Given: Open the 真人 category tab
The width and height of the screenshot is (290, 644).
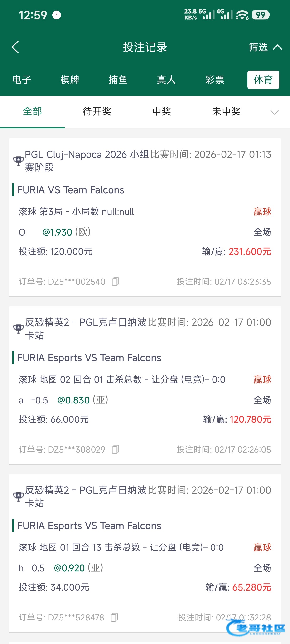Looking at the screenshot, I should point(166,80).
